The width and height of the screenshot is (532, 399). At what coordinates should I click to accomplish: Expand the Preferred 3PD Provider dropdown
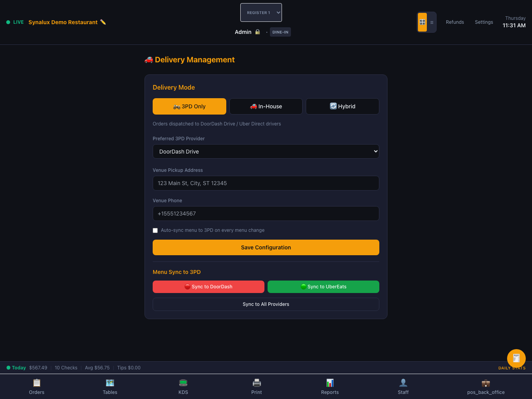click(266, 152)
